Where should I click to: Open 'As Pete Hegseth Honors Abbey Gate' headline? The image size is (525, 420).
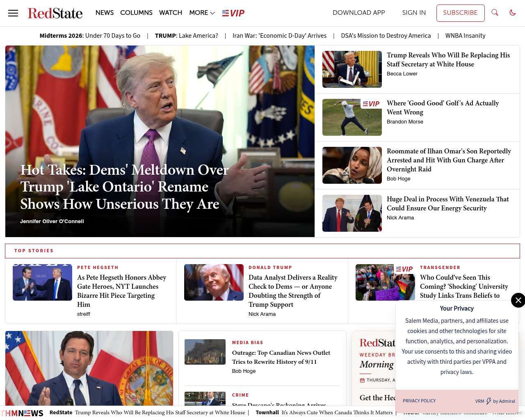click(122, 291)
